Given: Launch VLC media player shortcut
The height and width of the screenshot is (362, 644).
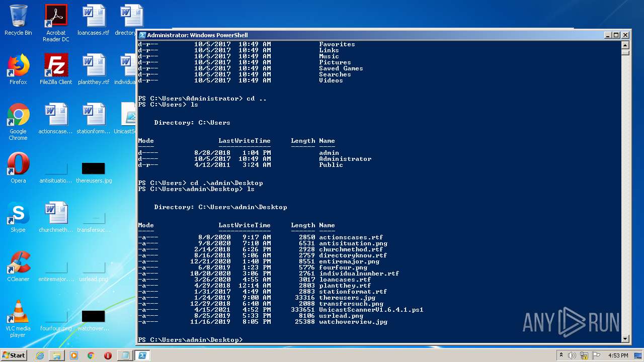Looking at the screenshot, I should (x=18, y=319).
